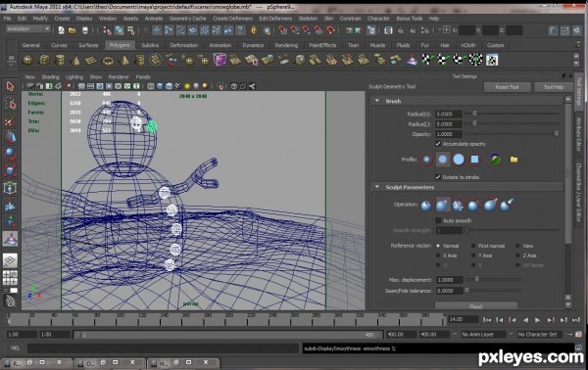Select the Pinch sculpt operation
This screenshot has height=370, width=588.
point(490,206)
